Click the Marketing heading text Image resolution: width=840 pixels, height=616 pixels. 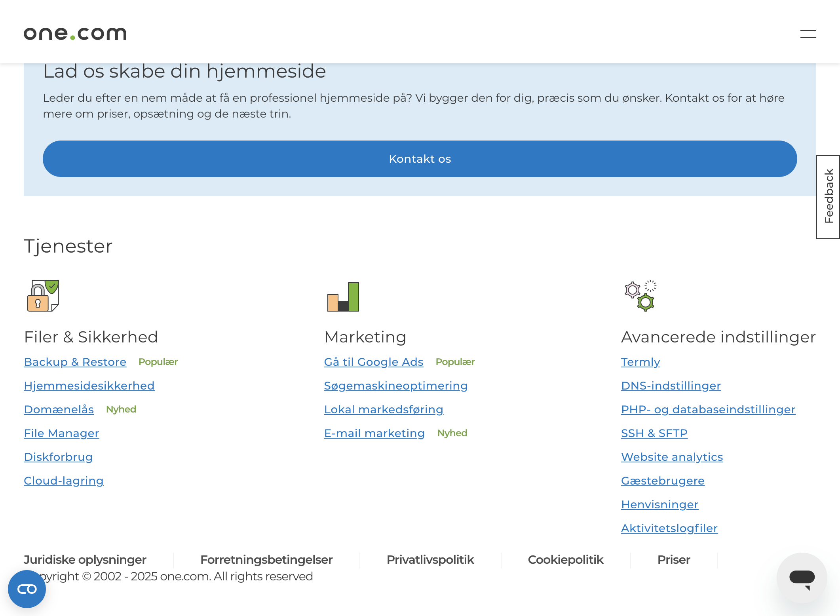click(365, 337)
